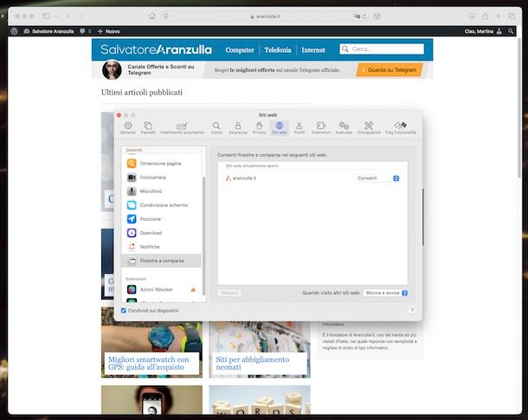This screenshot has width=528, height=420.
Task: Select Download in the sidebar
Action: pos(161,233)
